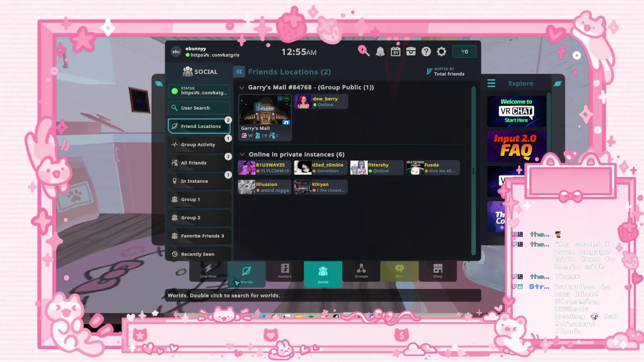Screen dimensions: 644x362
Task: Open the calendar icon in top bar
Action: (x=395, y=51)
